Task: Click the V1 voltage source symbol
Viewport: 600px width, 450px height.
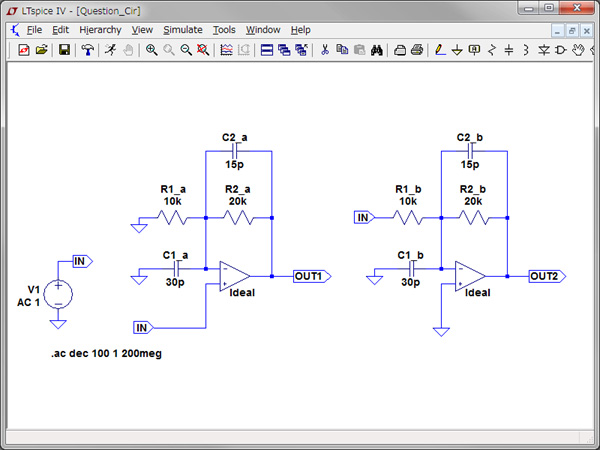Action: pos(59,294)
